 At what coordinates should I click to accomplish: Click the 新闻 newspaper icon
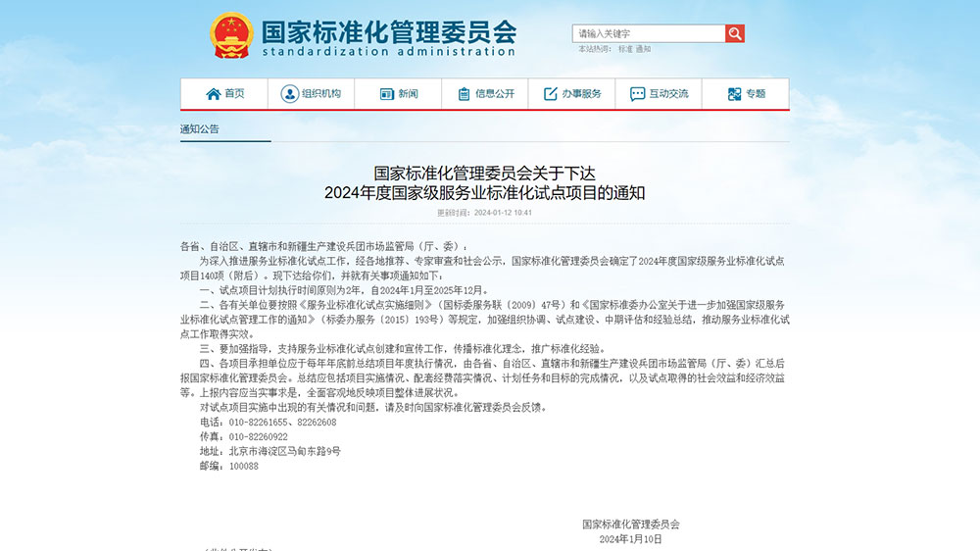pyautogui.click(x=387, y=94)
